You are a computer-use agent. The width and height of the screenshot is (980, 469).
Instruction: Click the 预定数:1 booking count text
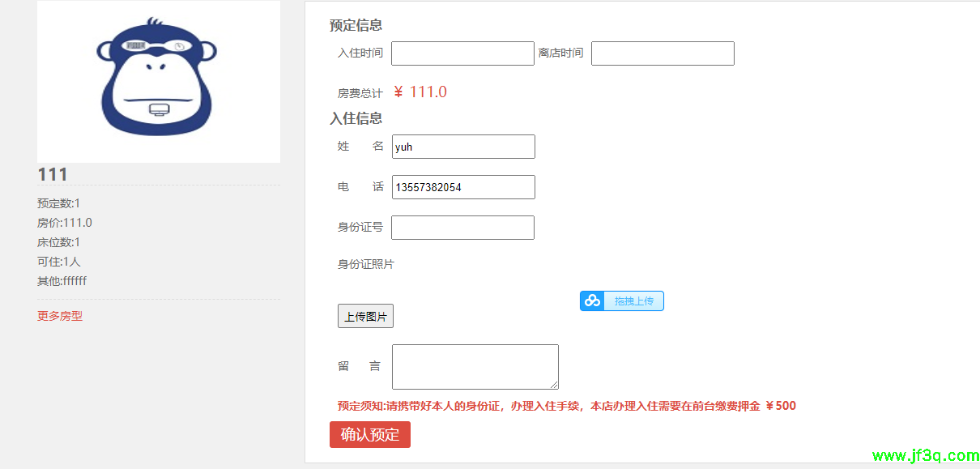(x=55, y=203)
